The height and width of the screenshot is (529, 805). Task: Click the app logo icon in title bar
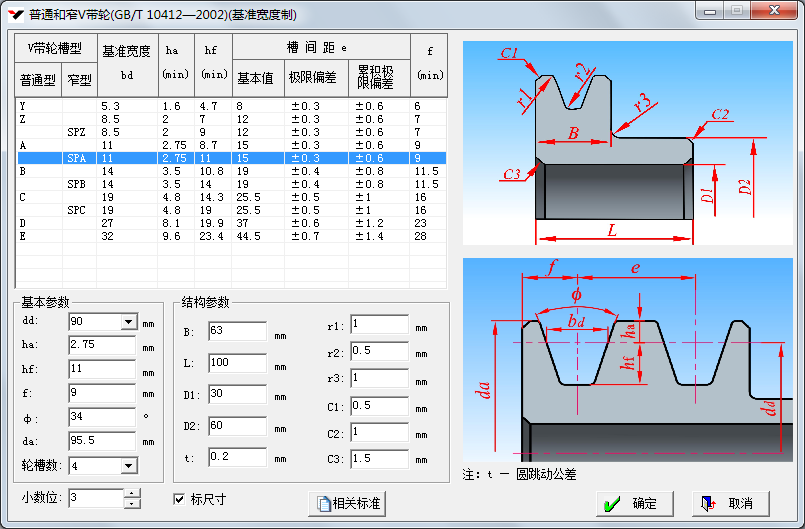[x=15, y=14]
